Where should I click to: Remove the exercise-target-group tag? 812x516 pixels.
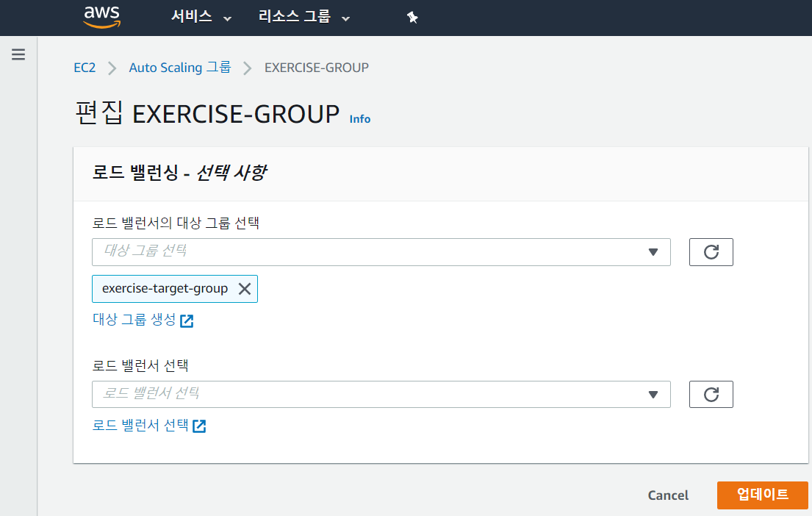click(x=245, y=289)
